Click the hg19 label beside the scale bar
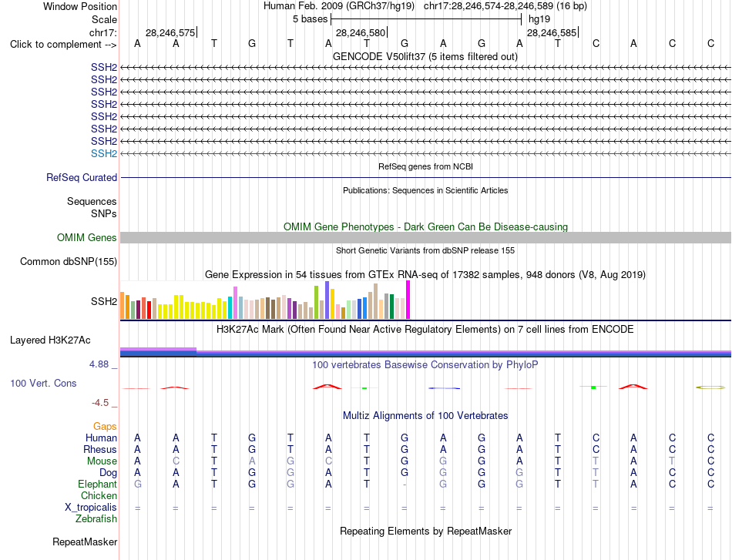Viewport: 732px width, 560px height. [x=539, y=19]
